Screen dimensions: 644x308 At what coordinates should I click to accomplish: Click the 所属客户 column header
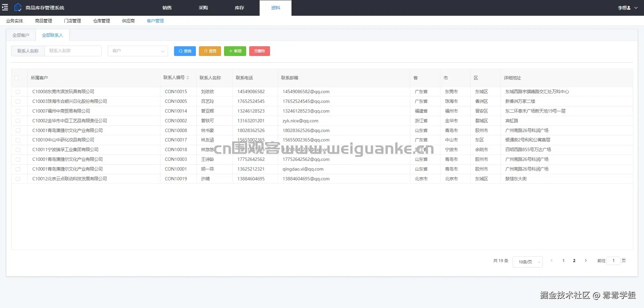pyautogui.click(x=39, y=78)
